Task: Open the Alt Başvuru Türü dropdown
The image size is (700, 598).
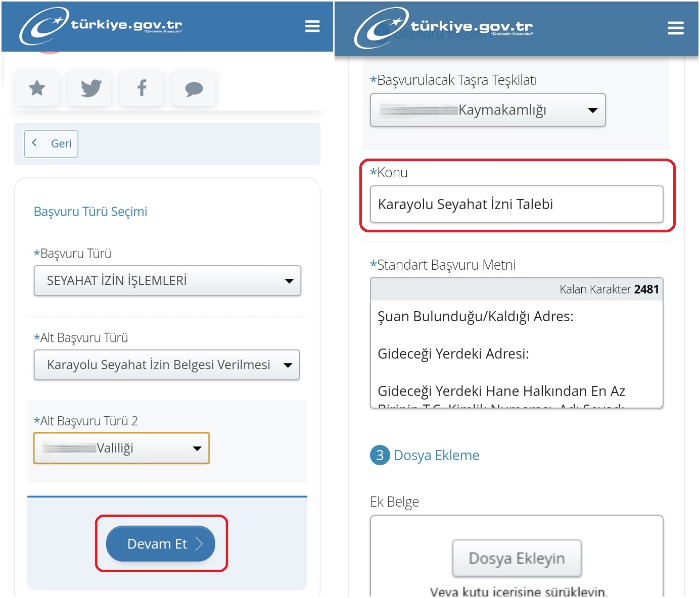Action: click(x=167, y=365)
